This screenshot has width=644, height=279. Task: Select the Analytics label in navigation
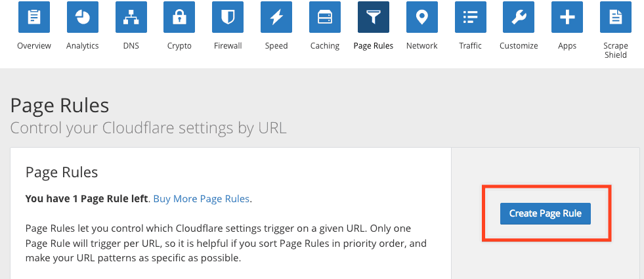pos(83,46)
